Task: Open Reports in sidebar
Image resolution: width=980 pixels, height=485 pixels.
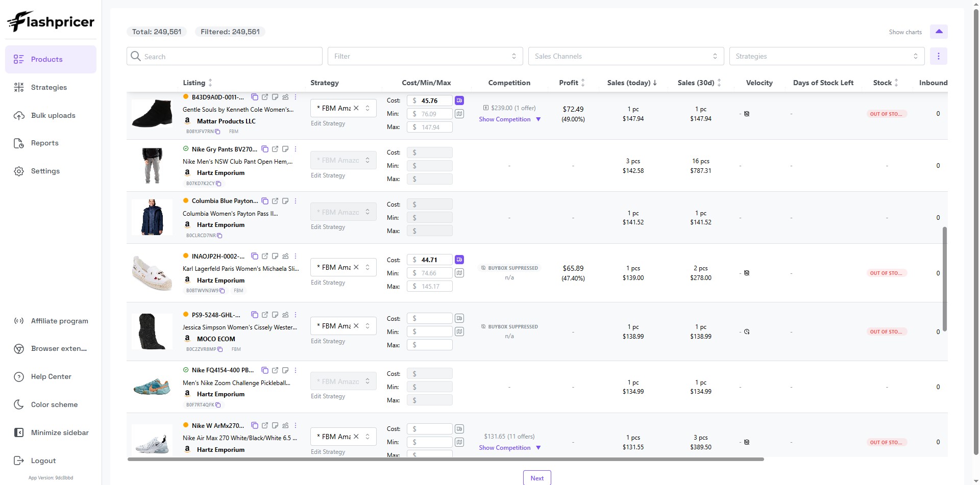Action: click(x=51, y=143)
